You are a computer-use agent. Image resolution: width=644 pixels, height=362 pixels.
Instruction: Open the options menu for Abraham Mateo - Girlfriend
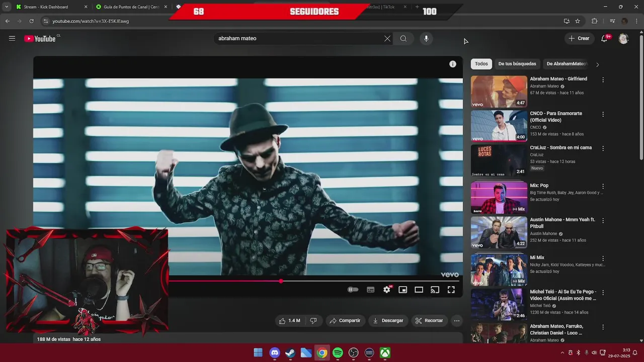[x=603, y=80]
